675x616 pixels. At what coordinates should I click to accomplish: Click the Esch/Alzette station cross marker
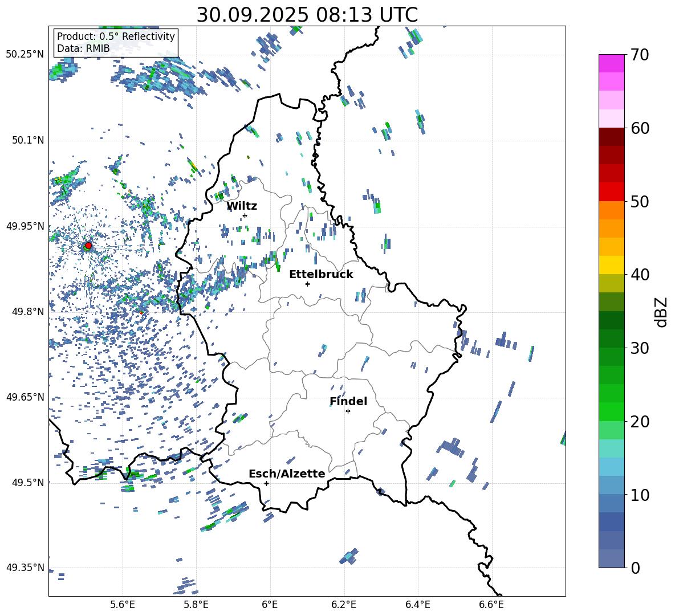click(x=266, y=483)
